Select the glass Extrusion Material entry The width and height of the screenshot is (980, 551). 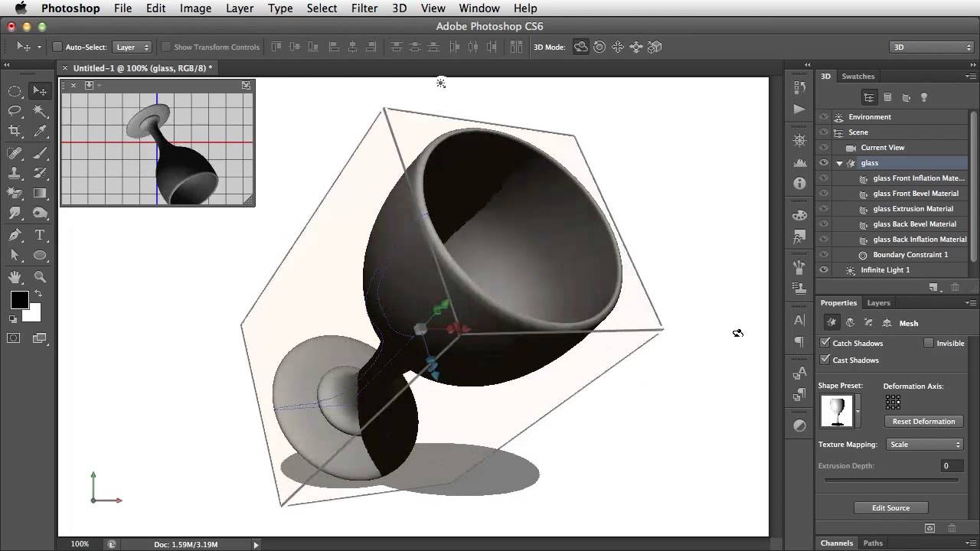click(x=913, y=208)
